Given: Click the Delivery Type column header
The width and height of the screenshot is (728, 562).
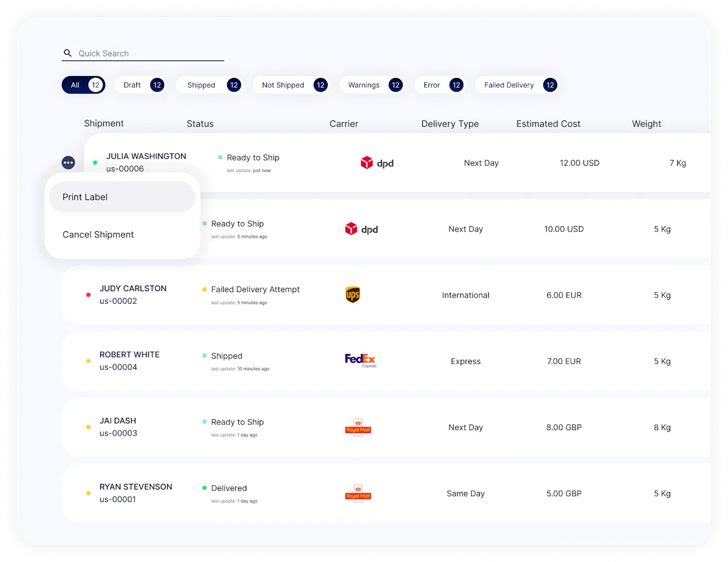Looking at the screenshot, I should pyautogui.click(x=450, y=124).
